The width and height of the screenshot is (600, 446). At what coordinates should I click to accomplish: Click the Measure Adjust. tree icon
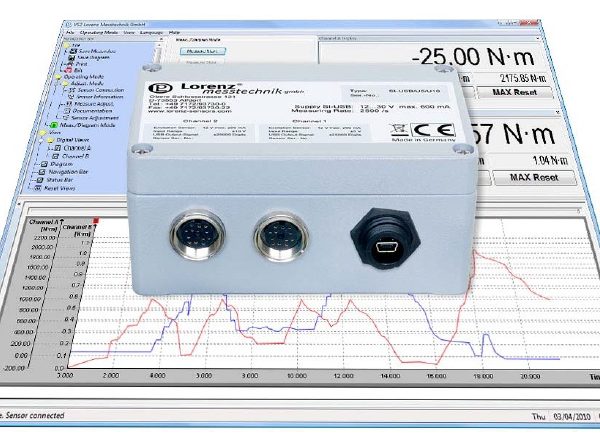70,104
